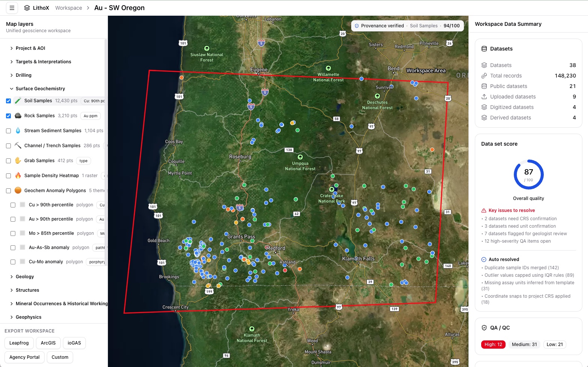Viewport: 588px width, 367px height.
Task: Click the Public datasets icon
Action: (x=484, y=86)
